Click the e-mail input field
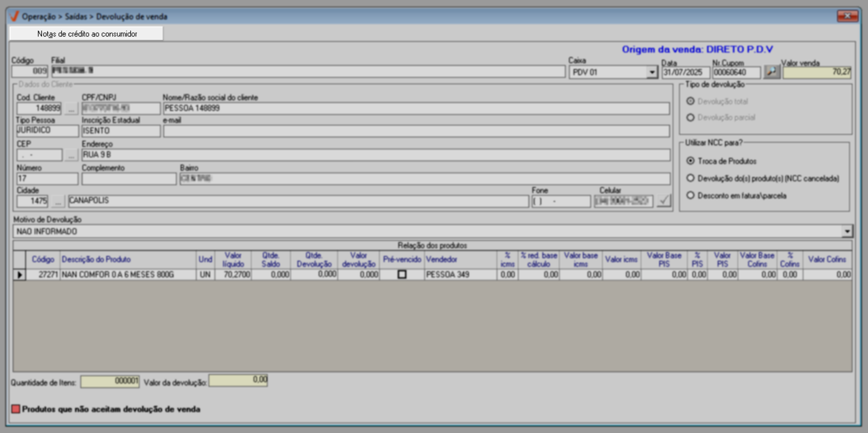Image resolution: width=868 pixels, height=433 pixels. [x=416, y=131]
